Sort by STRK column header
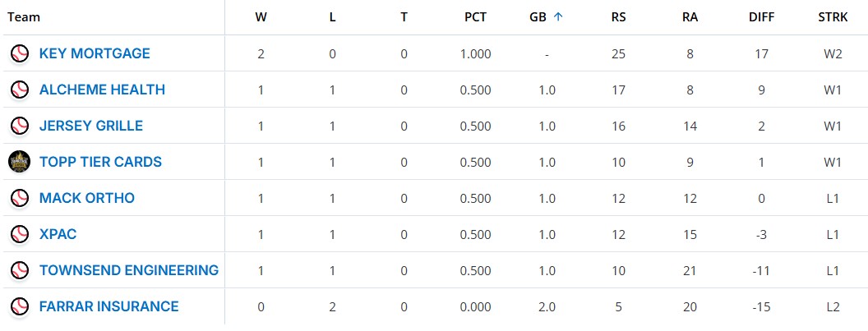This screenshot has width=868, height=331. [x=832, y=17]
